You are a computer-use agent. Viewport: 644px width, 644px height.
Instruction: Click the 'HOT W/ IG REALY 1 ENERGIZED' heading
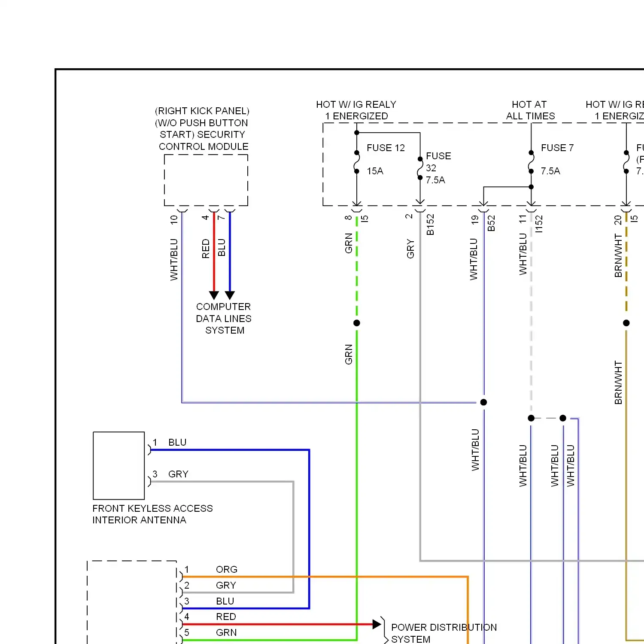356,110
